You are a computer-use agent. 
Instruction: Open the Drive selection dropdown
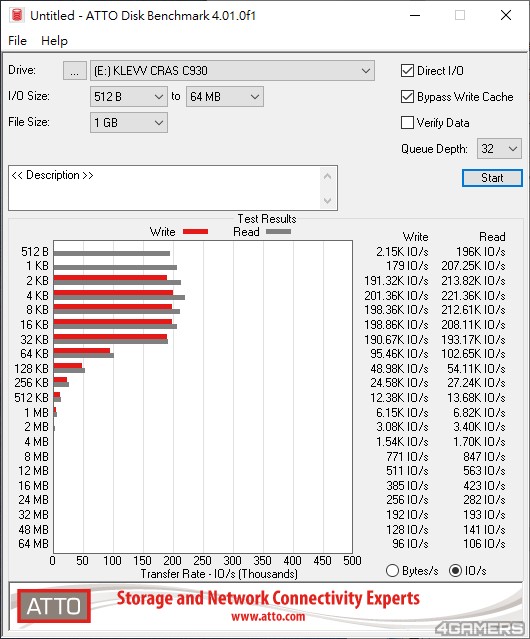point(232,71)
